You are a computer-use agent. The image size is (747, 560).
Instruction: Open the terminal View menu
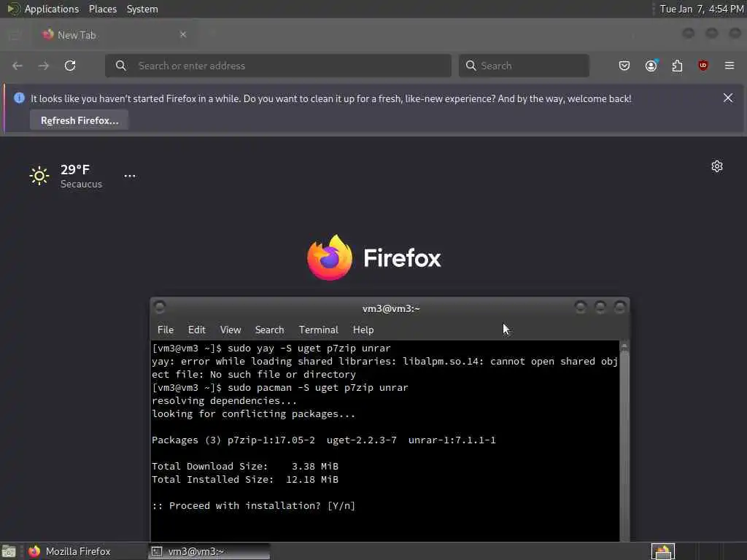coord(230,330)
